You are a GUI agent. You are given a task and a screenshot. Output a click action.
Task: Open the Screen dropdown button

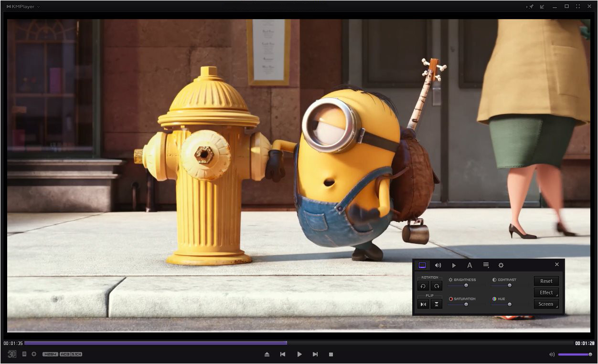(x=546, y=304)
